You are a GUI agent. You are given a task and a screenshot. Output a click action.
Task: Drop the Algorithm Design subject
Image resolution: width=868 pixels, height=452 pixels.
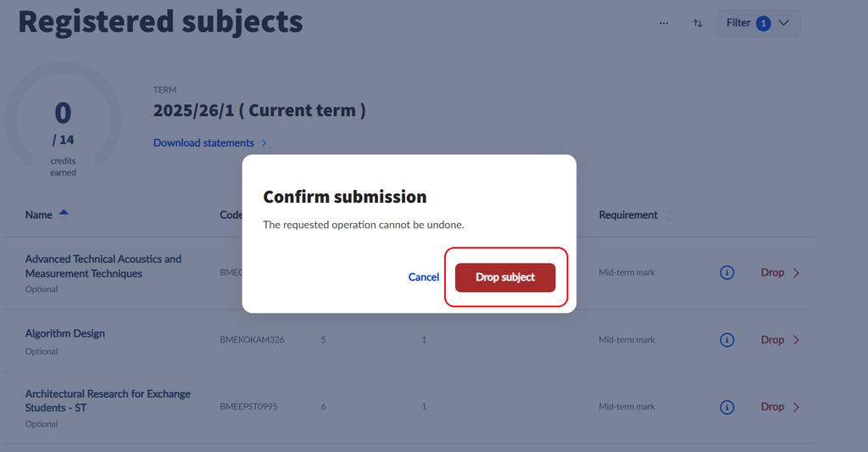tap(772, 339)
